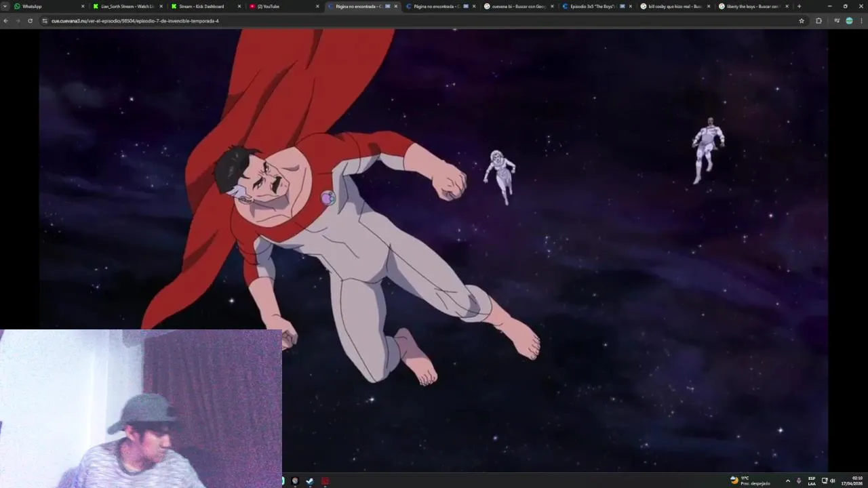Close the liberty the boys tab
This screenshot has width=868, height=488.
point(787,6)
